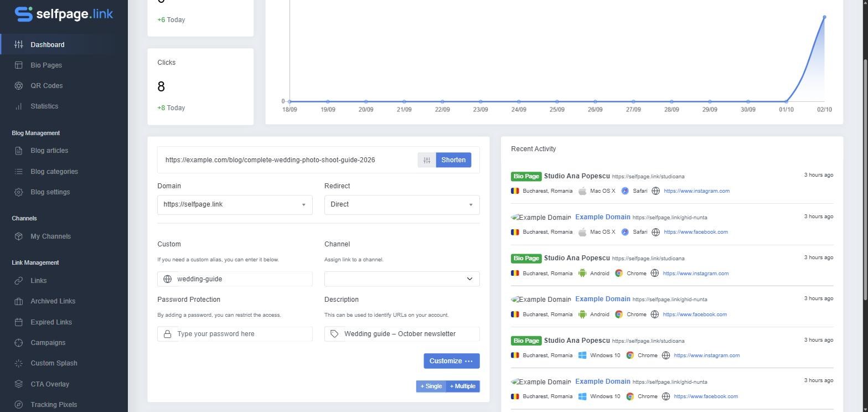Click the selfpage.link logo
868x412 pixels.
tap(64, 14)
